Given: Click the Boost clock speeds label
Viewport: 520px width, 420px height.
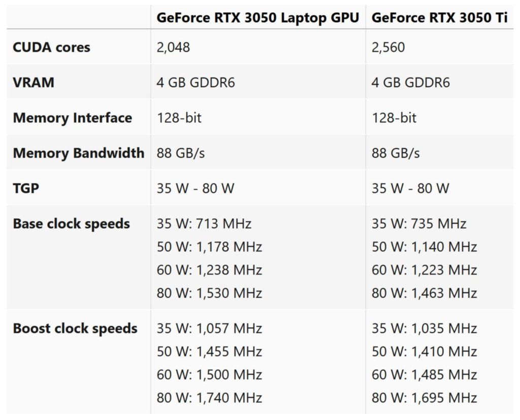Looking at the screenshot, I should [x=75, y=328].
